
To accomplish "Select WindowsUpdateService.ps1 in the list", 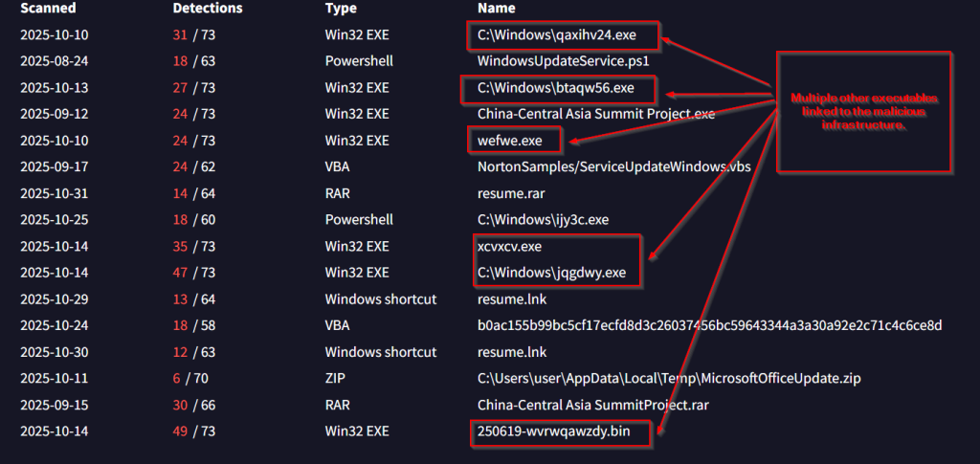I will click(x=563, y=61).
